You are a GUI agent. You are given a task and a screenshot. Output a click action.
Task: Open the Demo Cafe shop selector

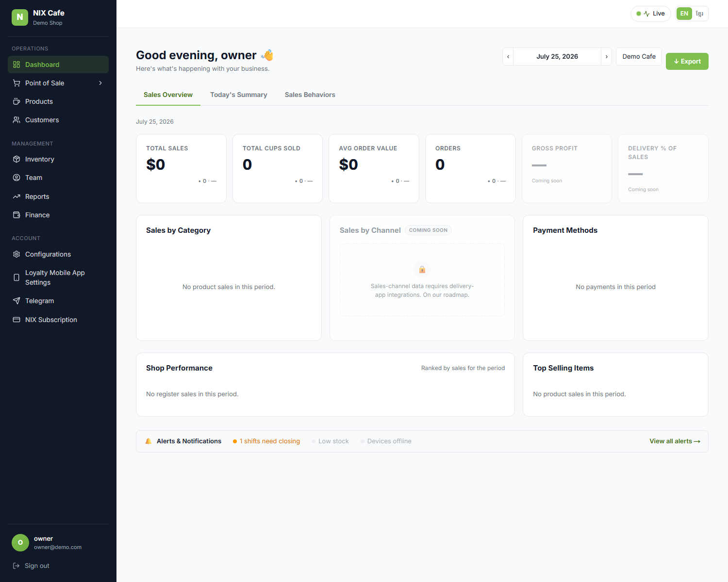(639, 57)
